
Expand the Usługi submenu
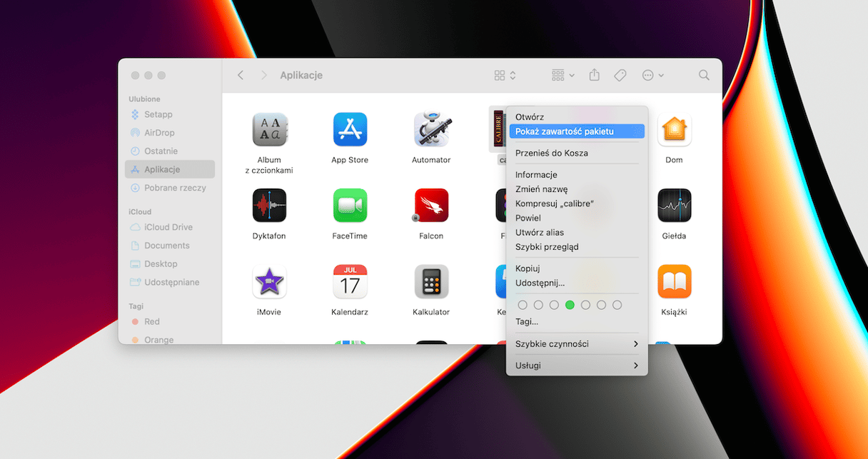click(x=577, y=365)
